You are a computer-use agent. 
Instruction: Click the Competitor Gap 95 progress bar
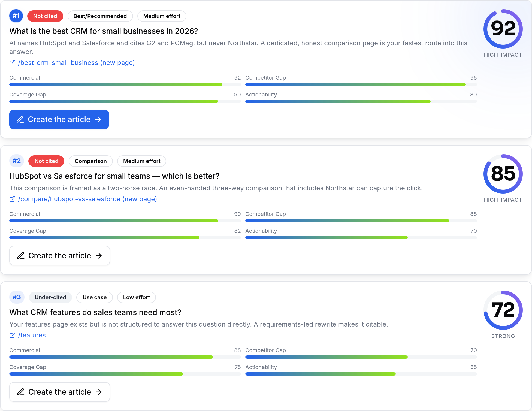tap(361, 84)
